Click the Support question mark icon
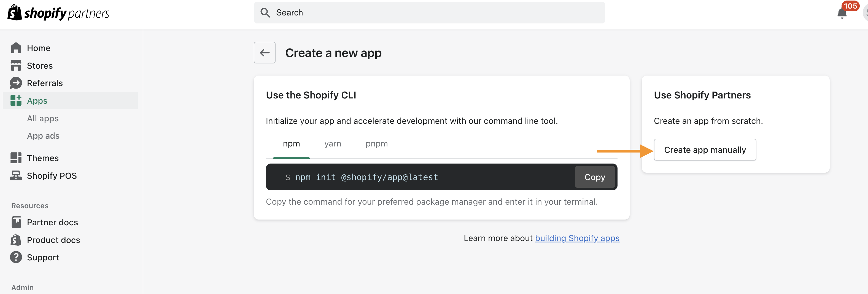This screenshot has width=868, height=294. pos(16,257)
